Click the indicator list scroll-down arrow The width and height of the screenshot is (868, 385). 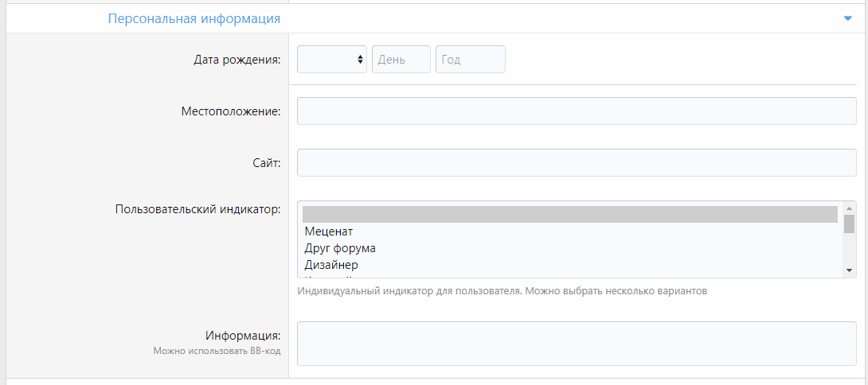tap(850, 270)
